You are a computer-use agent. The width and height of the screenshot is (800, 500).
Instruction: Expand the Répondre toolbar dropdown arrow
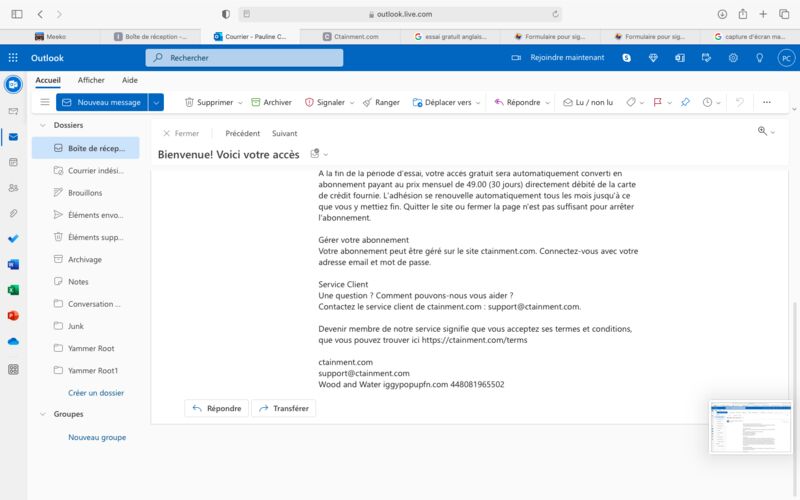547,103
